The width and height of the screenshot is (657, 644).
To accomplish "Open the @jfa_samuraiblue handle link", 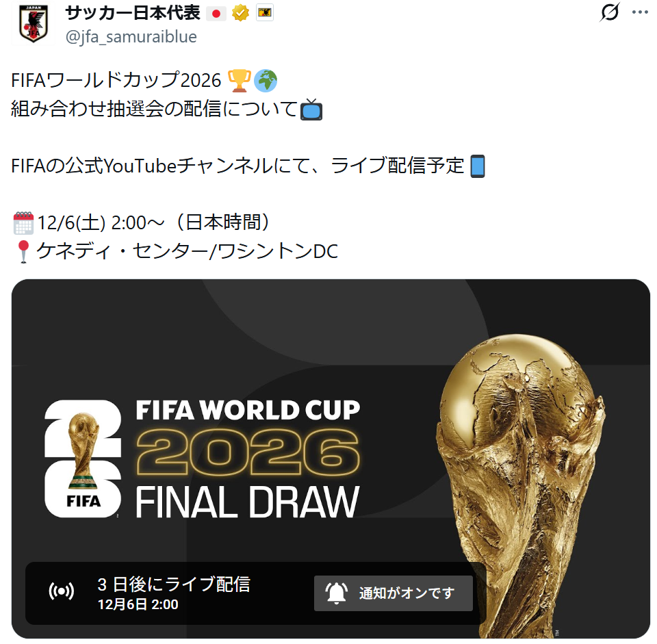I will [x=131, y=37].
